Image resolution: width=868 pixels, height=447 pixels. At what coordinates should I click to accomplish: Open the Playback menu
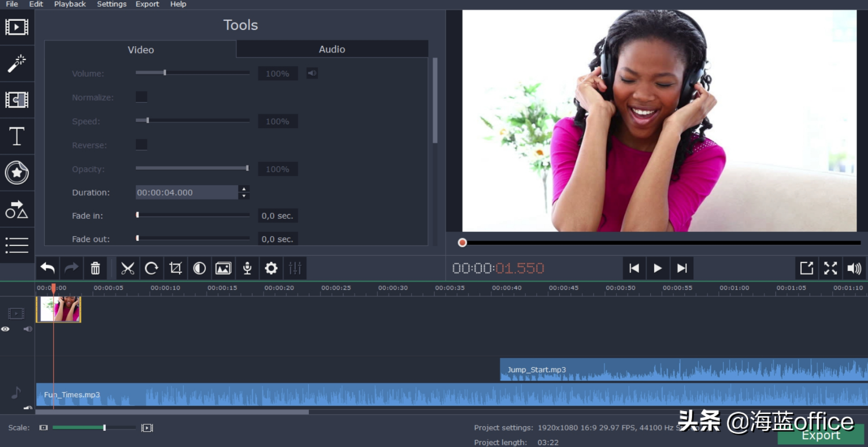point(70,4)
